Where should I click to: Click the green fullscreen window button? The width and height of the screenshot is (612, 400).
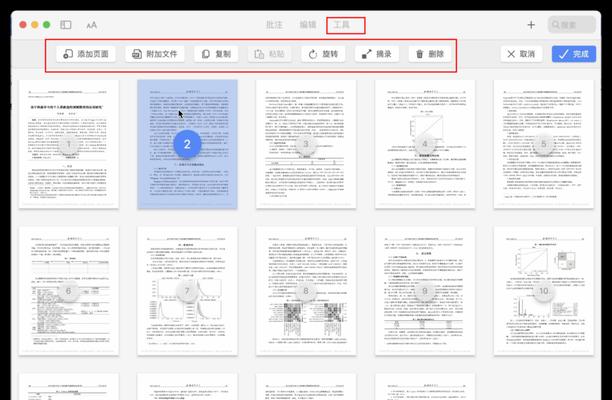[x=46, y=25]
